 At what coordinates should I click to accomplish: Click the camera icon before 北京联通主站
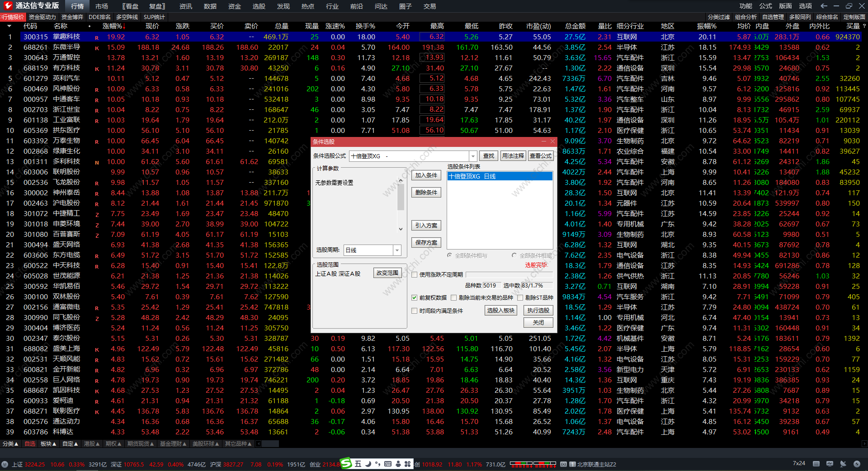click(563, 464)
